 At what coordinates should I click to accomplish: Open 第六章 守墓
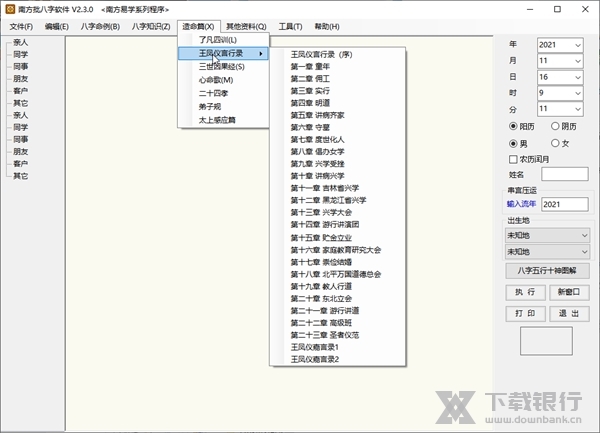pos(338,127)
